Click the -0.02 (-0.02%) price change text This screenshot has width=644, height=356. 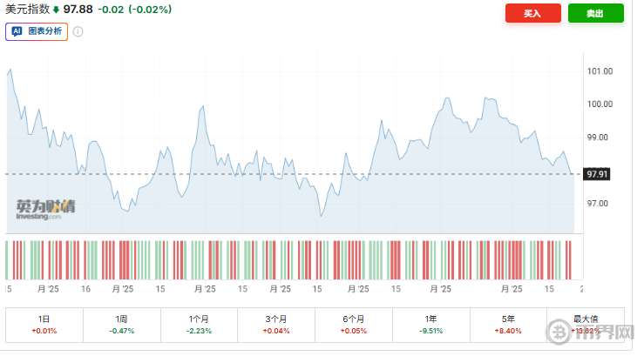coord(134,10)
